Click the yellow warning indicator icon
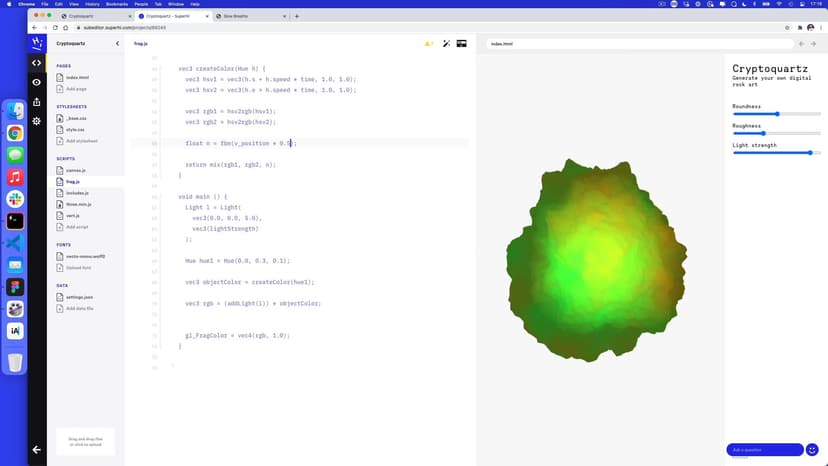The image size is (828, 466). point(428,44)
